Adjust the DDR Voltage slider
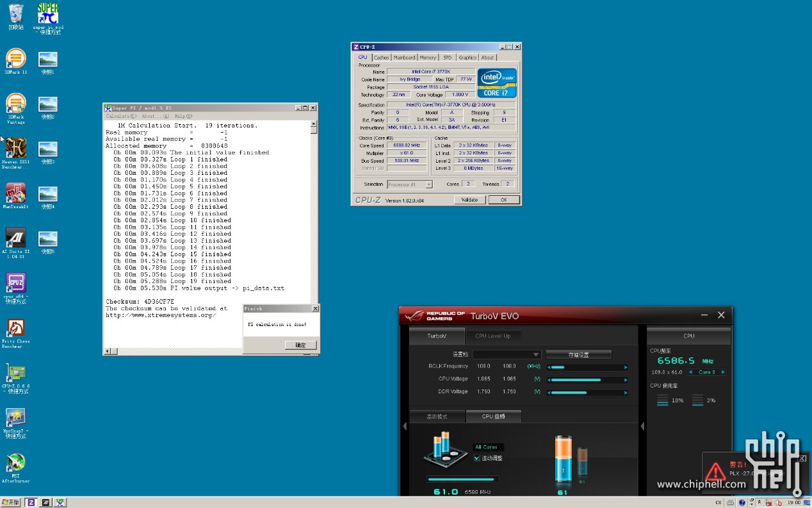 tap(587, 392)
